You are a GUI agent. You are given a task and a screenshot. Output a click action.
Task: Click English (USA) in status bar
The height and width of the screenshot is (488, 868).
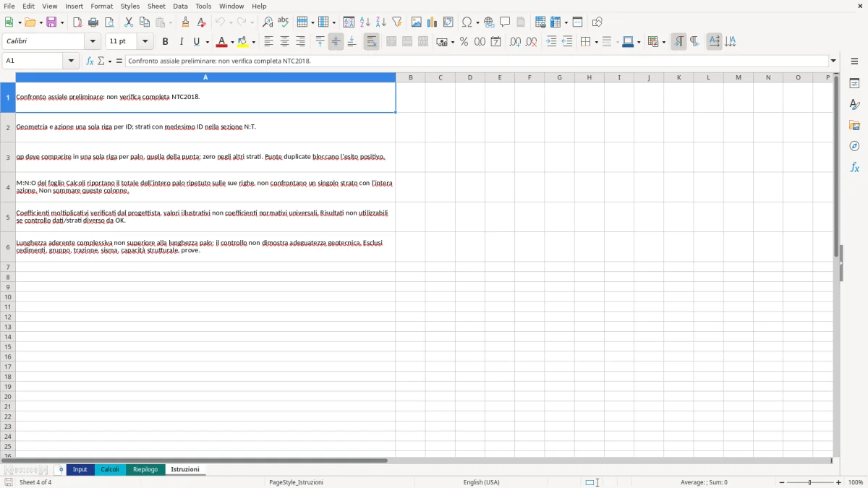point(481,482)
